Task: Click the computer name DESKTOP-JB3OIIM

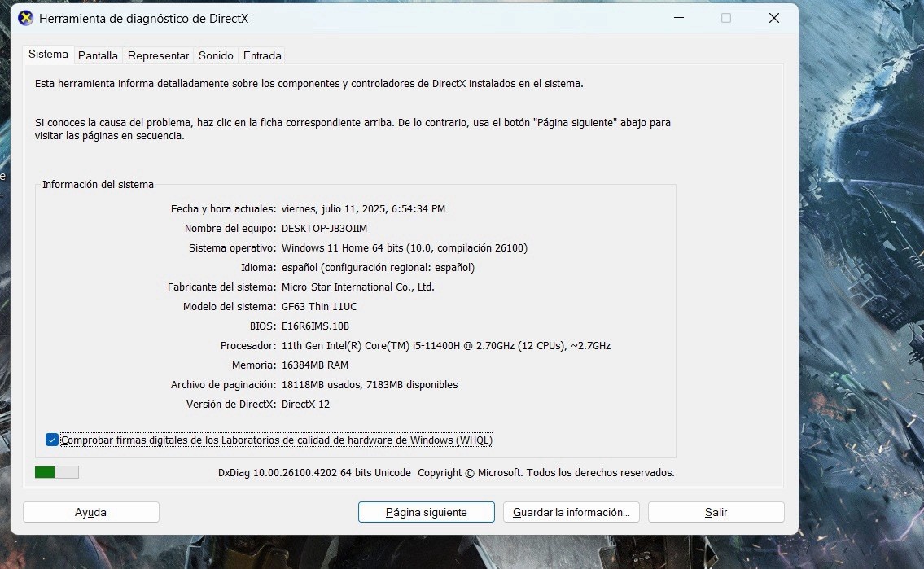Action: tap(324, 229)
